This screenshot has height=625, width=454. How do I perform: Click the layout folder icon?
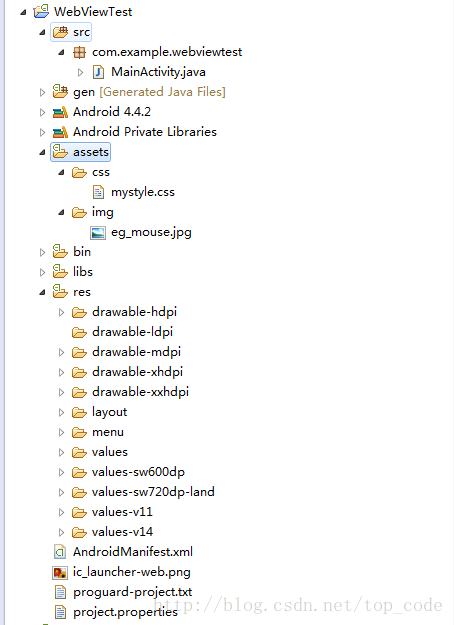(x=79, y=412)
